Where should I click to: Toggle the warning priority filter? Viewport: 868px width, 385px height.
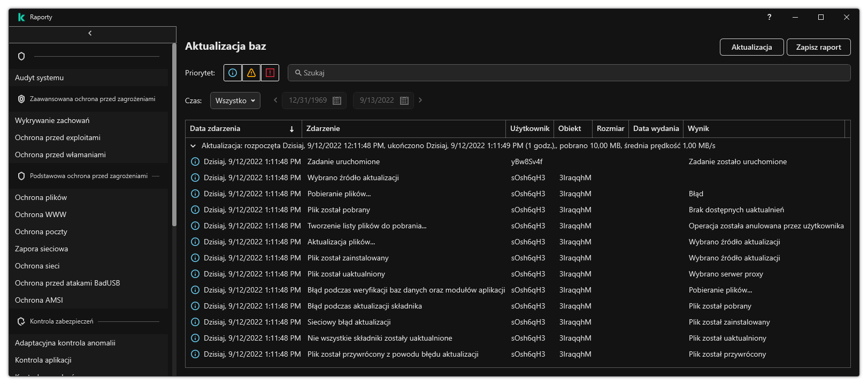(251, 73)
